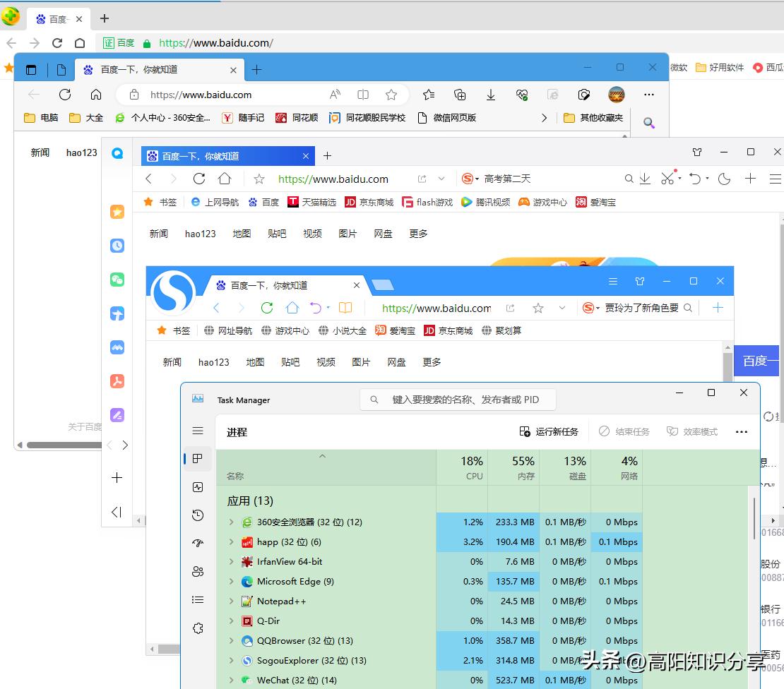The image size is (784, 689).
Task: Select the 百度一下 tab in QQ browser
Action: 228,156
